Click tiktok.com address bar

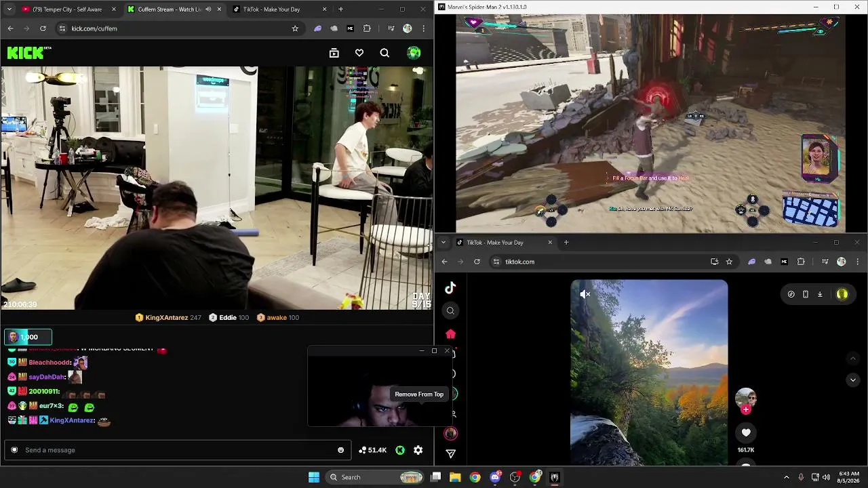pos(614,262)
